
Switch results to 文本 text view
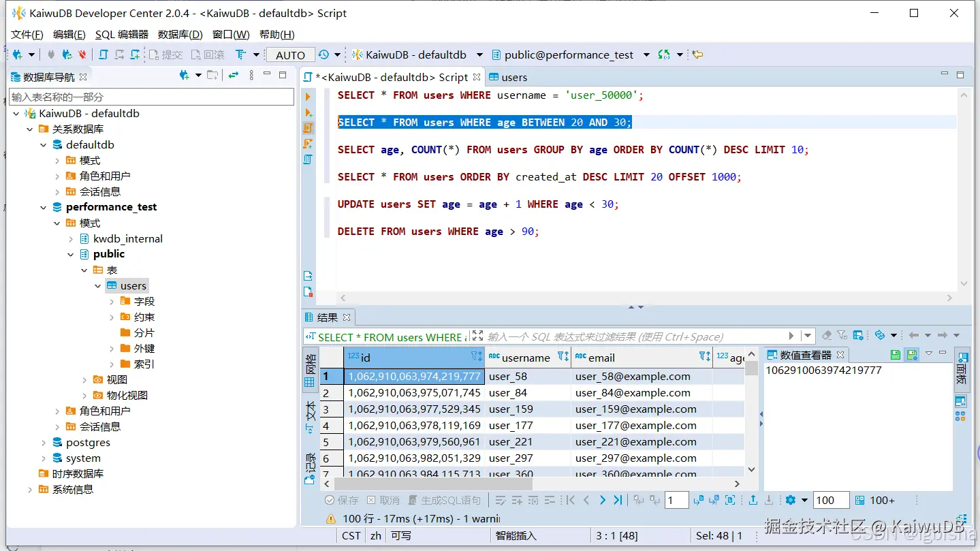pyautogui.click(x=310, y=417)
